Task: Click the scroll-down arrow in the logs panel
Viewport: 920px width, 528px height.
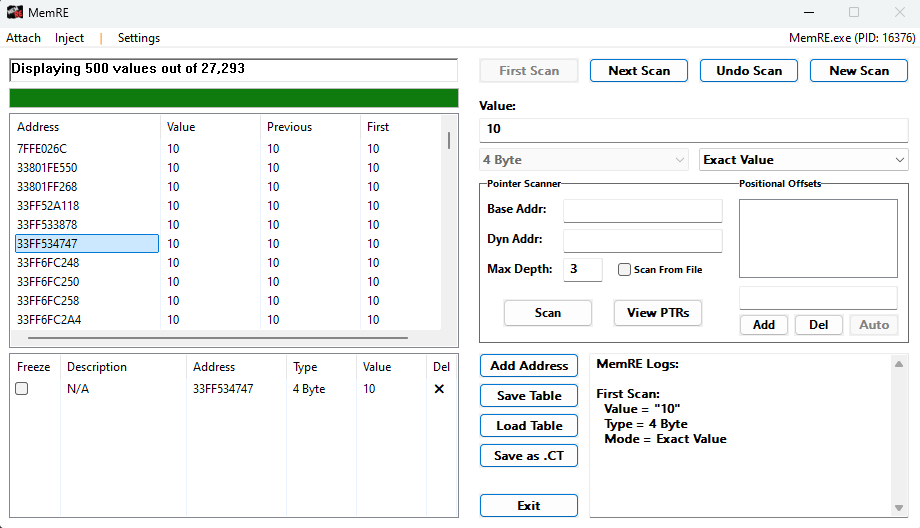Action: pyautogui.click(x=900, y=507)
